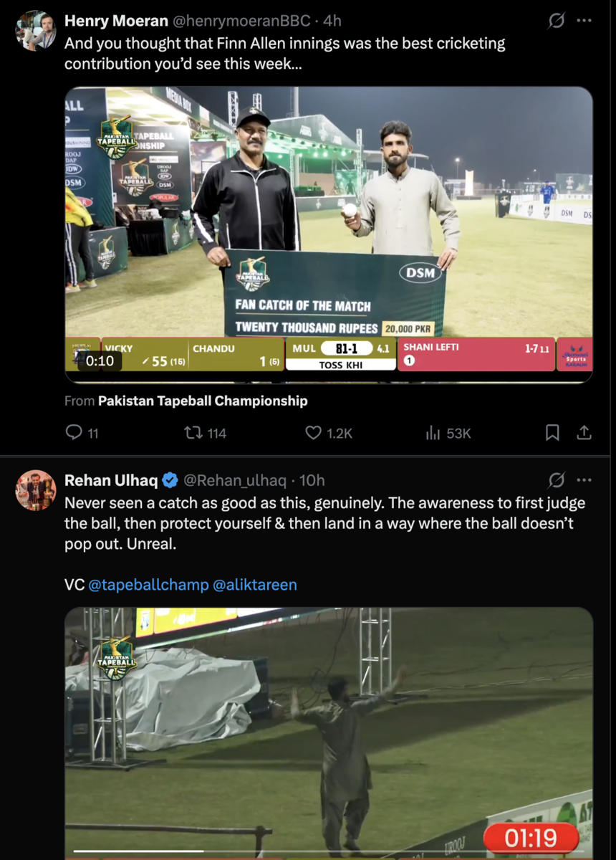Open Henry Moeran's profile picture

(36, 31)
